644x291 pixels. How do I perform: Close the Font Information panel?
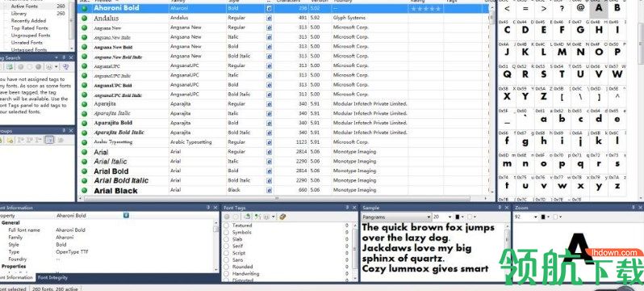[x=215, y=208]
